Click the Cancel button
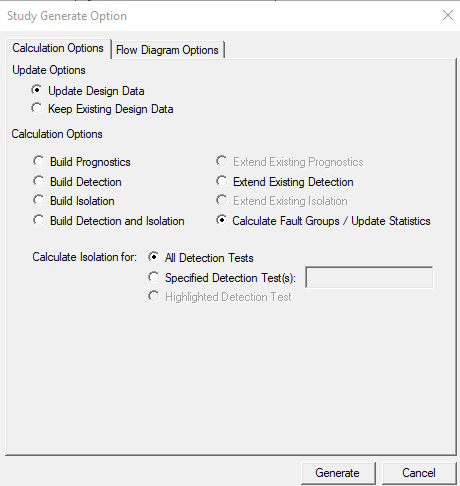Viewport: 460px width, 486px height. [419, 473]
